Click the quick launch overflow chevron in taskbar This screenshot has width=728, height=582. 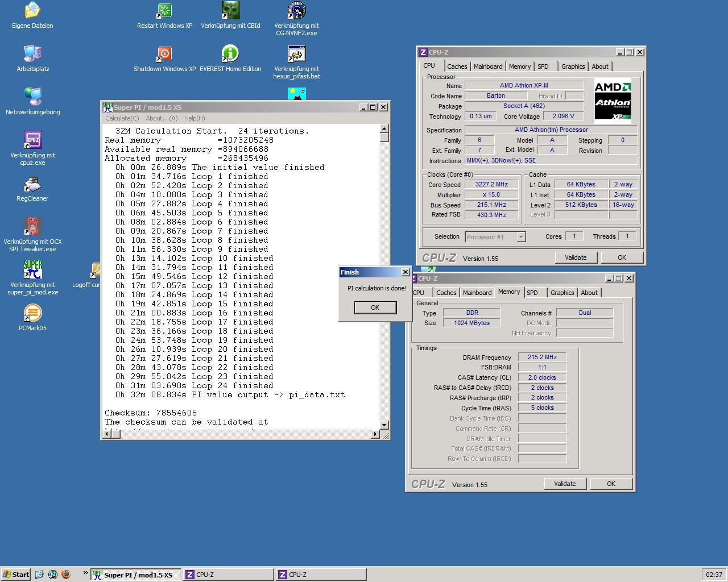click(x=86, y=572)
